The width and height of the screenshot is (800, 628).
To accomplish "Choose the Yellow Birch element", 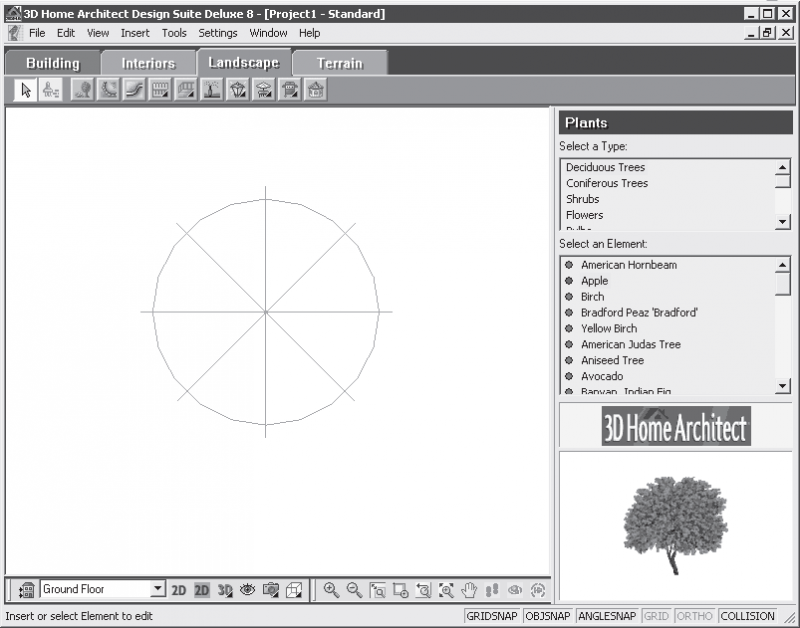I will [609, 329].
